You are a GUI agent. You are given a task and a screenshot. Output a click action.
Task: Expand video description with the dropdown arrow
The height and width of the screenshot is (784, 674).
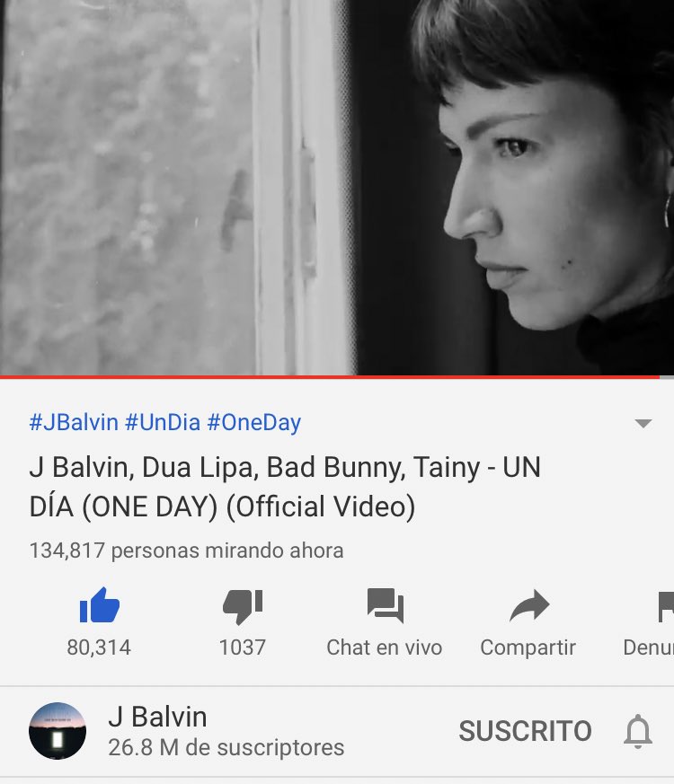pyautogui.click(x=643, y=424)
